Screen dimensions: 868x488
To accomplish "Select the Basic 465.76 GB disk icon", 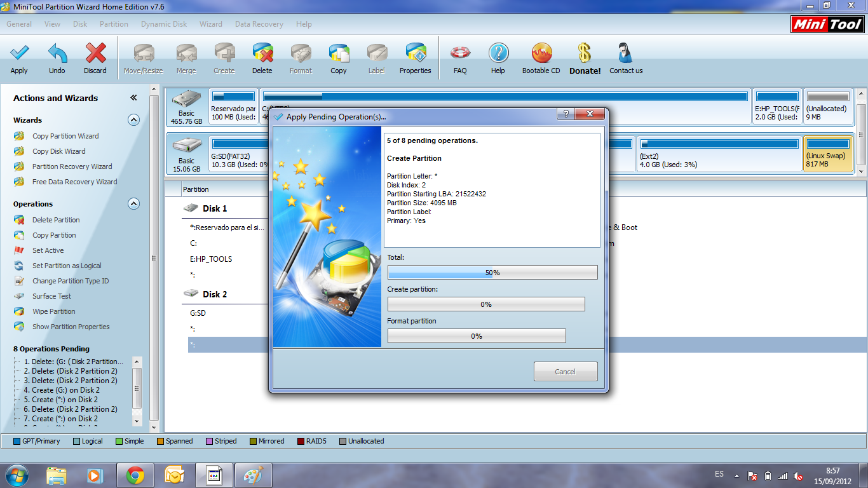I will tap(187, 107).
